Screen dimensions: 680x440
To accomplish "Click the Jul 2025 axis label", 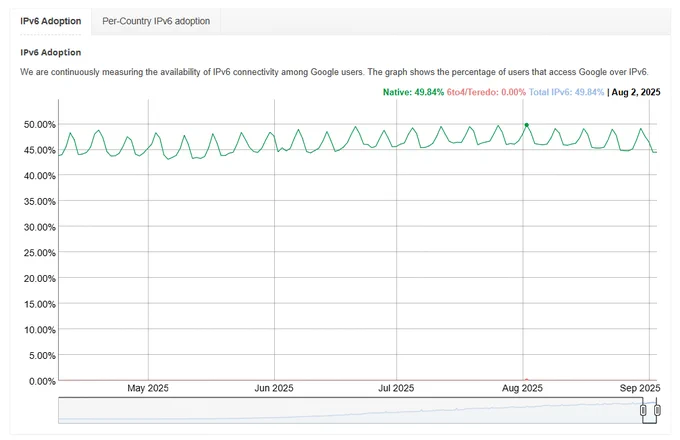I will pyautogui.click(x=396, y=388).
